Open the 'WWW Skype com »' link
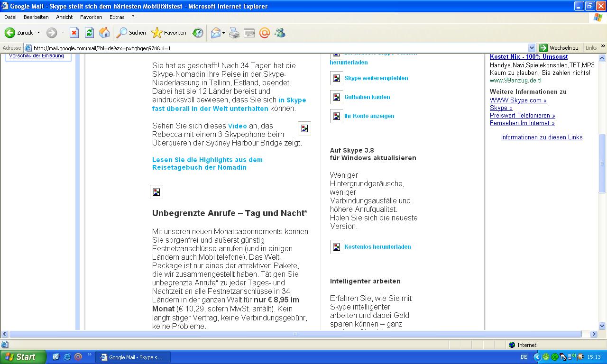The image size is (607, 364). coord(518,100)
